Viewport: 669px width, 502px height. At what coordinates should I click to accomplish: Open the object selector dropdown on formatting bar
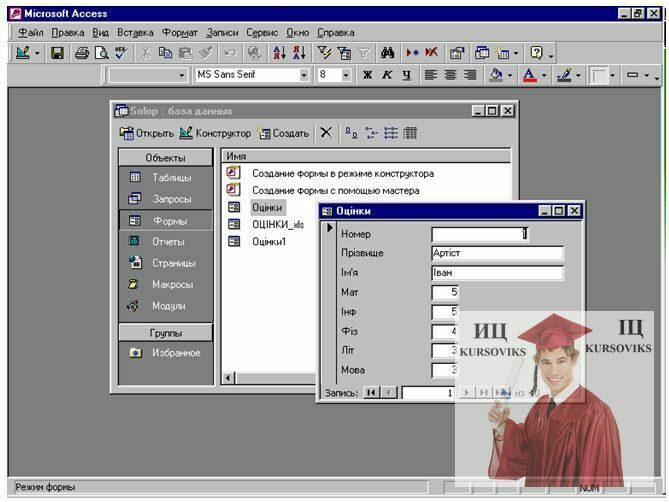(x=182, y=75)
